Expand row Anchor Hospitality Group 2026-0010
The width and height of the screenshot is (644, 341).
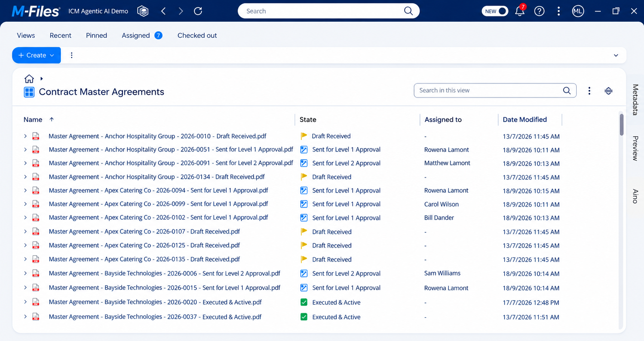(x=25, y=136)
